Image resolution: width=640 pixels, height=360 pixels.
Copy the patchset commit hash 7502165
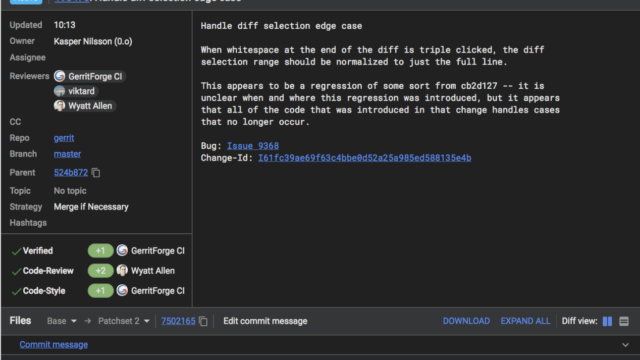[203, 321]
